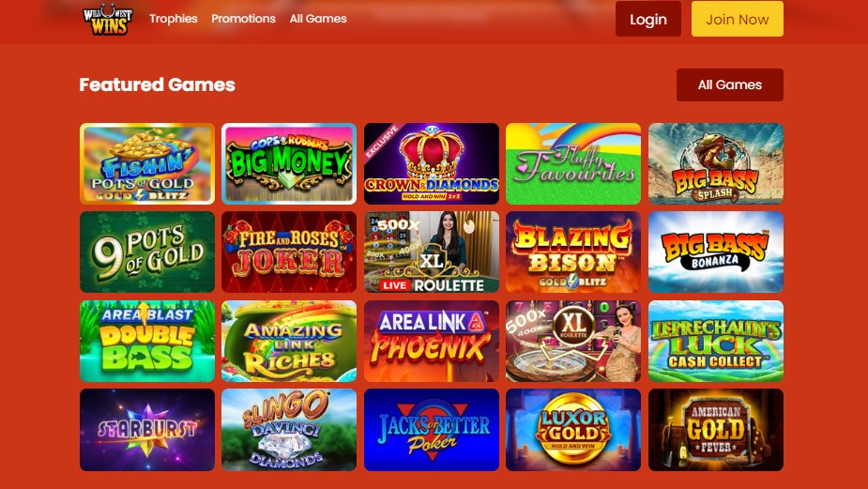This screenshot has height=489, width=868.
Task: Open the Starburst game tile
Action: tap(147, 430)
